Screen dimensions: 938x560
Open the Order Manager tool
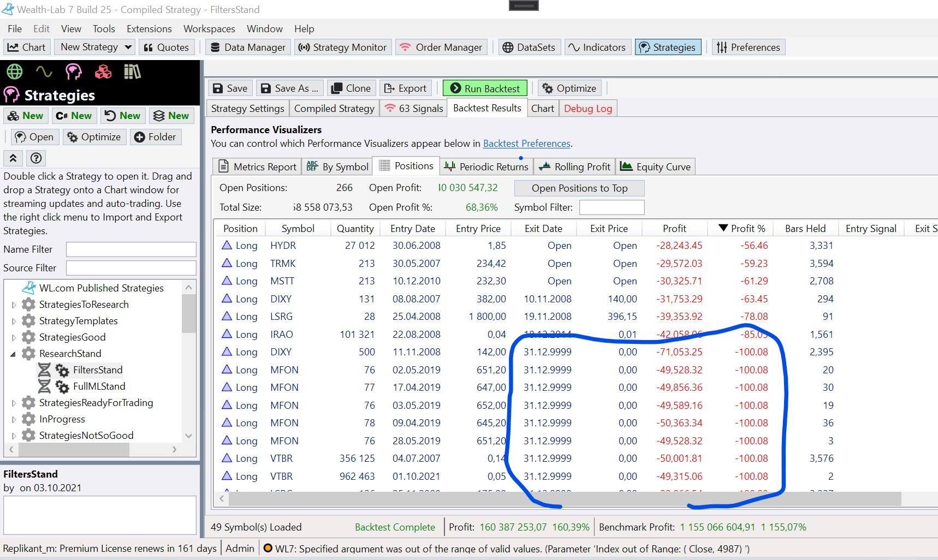click(x=441, y=47)
